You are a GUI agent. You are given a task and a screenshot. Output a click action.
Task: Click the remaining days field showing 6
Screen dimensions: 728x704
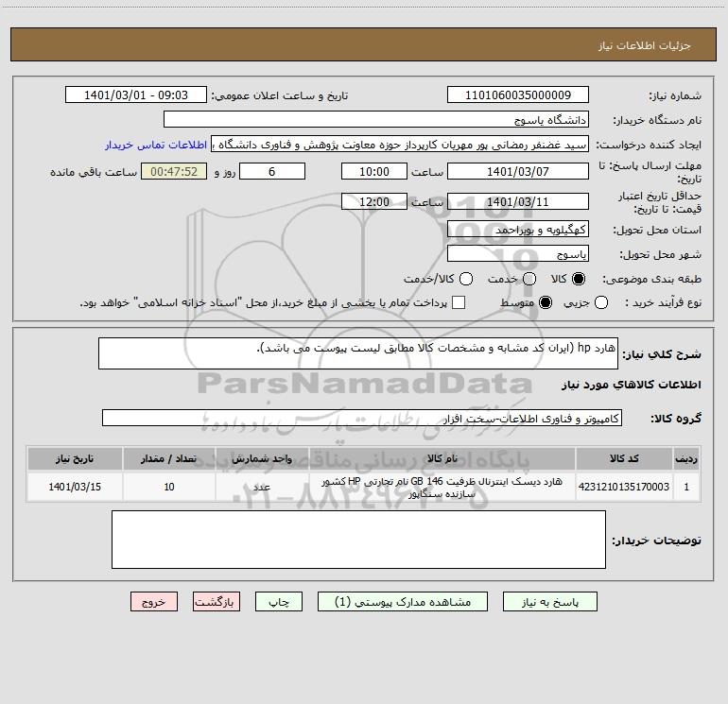click(272, 171)
